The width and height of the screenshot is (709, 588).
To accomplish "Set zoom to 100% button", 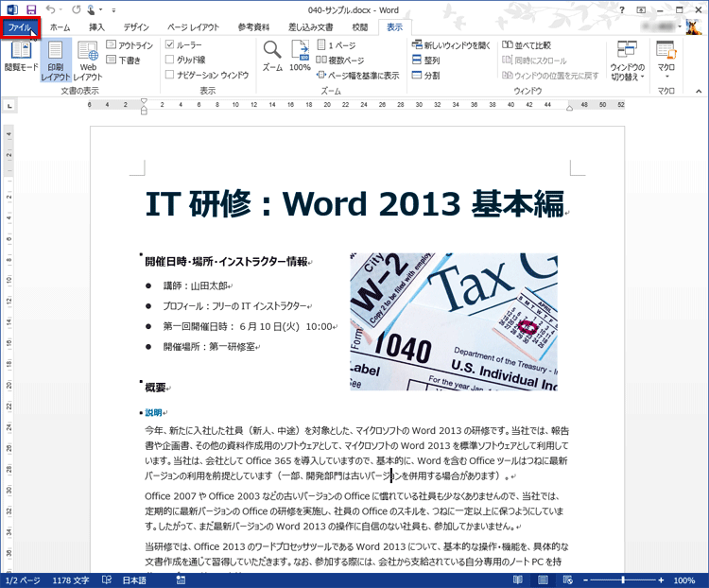I will [300, 56].
